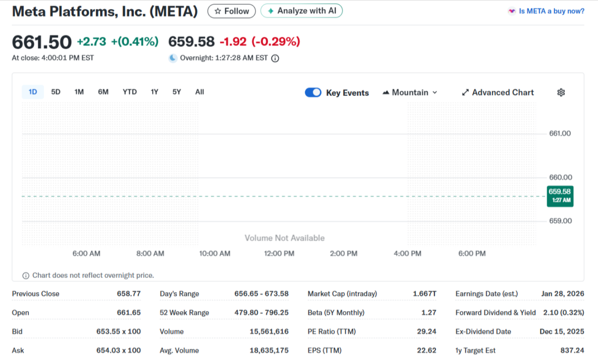Click Forward Dividend & Yield label
598x364 pixels.
tap(495, 313)
